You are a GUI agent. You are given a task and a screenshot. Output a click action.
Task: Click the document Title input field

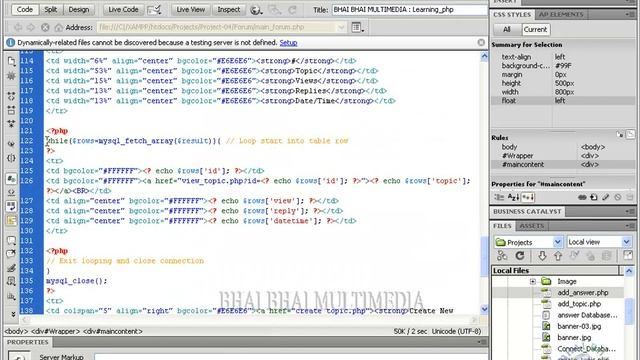tap(409, 9)
